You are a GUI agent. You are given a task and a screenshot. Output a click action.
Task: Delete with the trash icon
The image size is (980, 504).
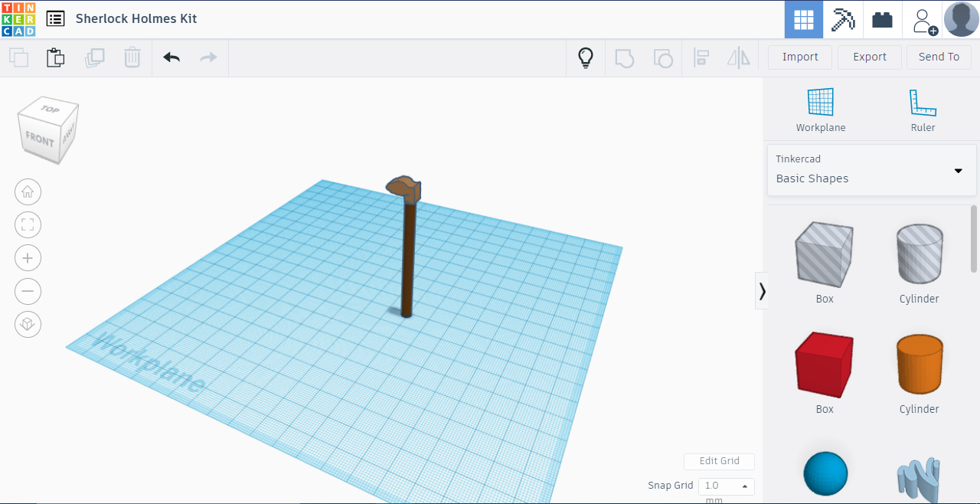[x=132, y=57]
